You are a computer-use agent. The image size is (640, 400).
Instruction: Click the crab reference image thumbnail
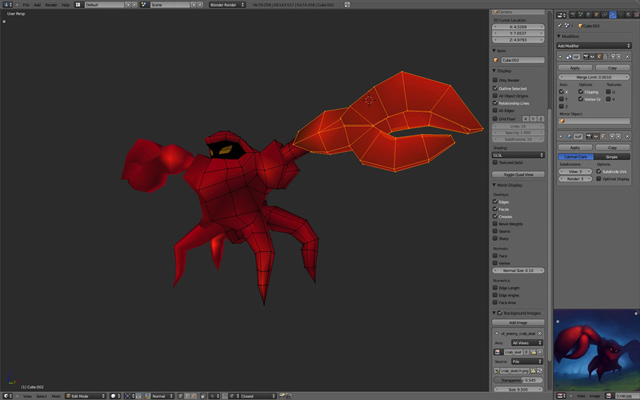pyautogui.click(x=596, y=349)
